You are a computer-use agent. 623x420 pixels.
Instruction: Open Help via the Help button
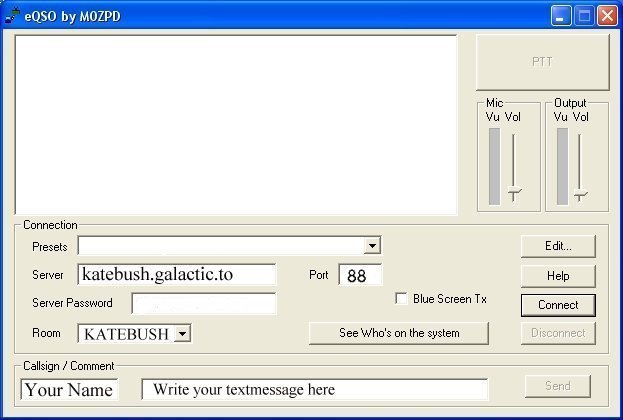557,275
